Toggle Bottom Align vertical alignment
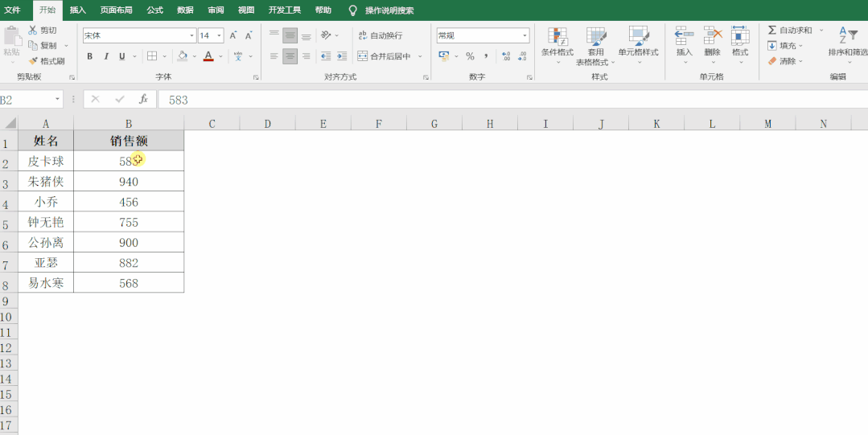Screen dimensions: 868x435 click(x=306, y=35)
